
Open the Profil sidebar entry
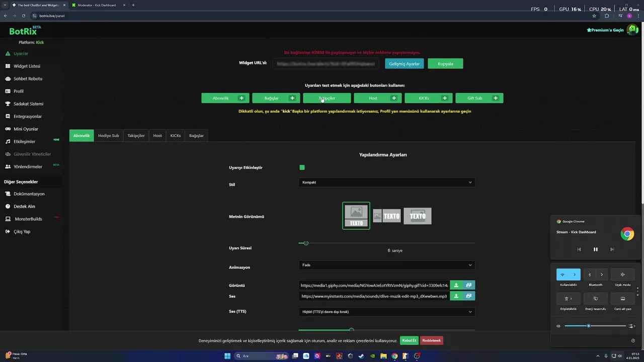coord(19,91)
